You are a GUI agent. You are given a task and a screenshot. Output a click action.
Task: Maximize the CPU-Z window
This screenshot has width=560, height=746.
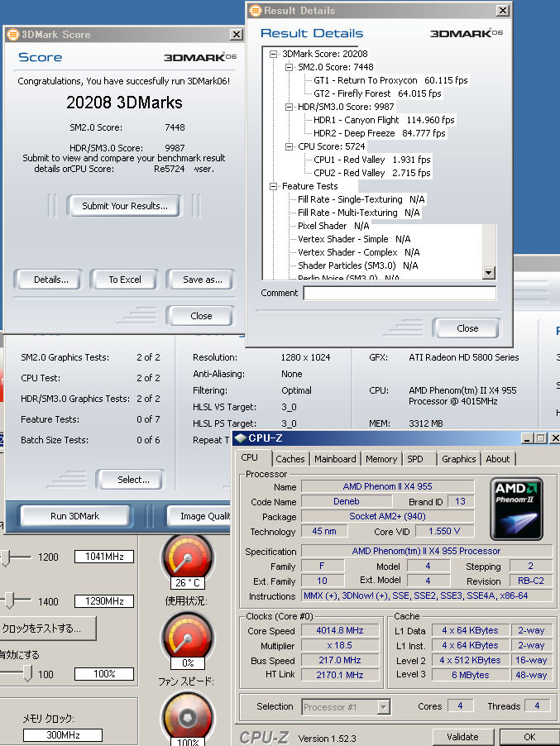539,438
